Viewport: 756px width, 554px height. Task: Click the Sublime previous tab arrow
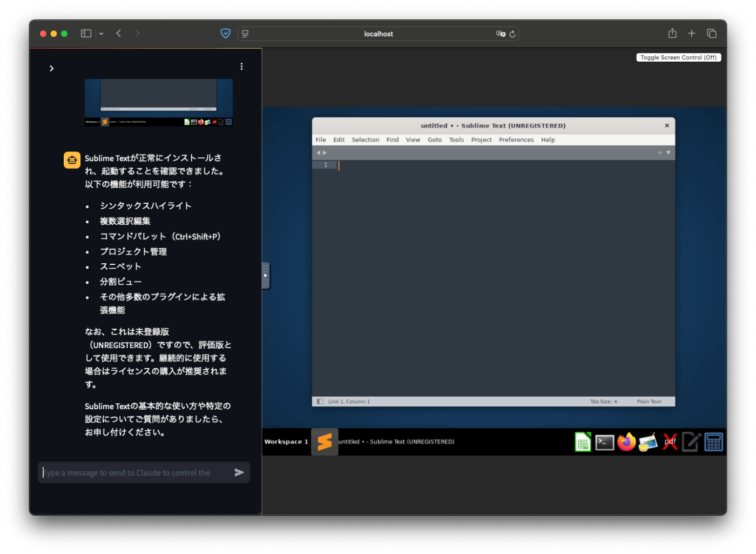[x=319, y=153]
